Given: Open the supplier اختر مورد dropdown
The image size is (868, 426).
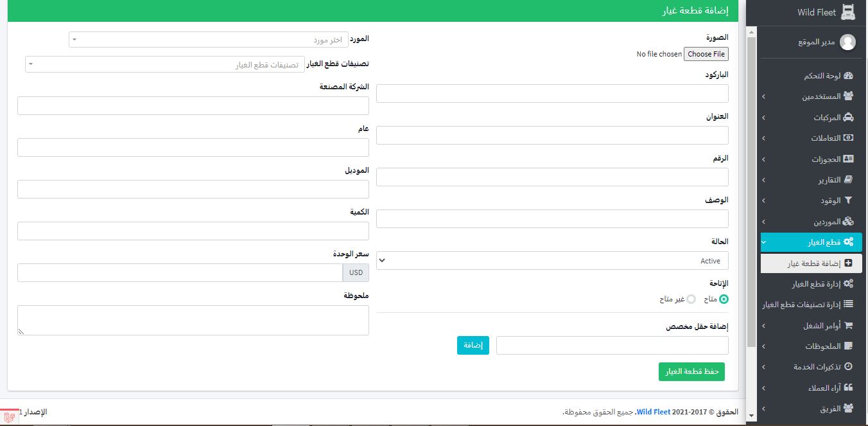Looking at the screenshot, I should click(208, 40).
